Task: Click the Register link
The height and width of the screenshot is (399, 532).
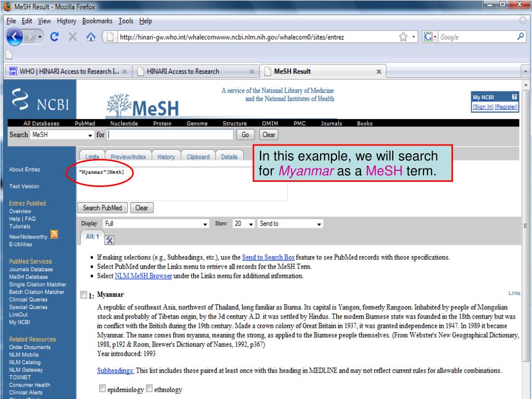Action: 506,107
